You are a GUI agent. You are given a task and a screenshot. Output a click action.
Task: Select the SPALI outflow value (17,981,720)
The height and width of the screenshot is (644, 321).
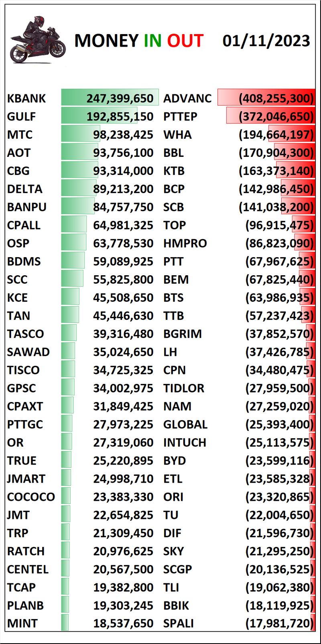[x=279, y=624]
